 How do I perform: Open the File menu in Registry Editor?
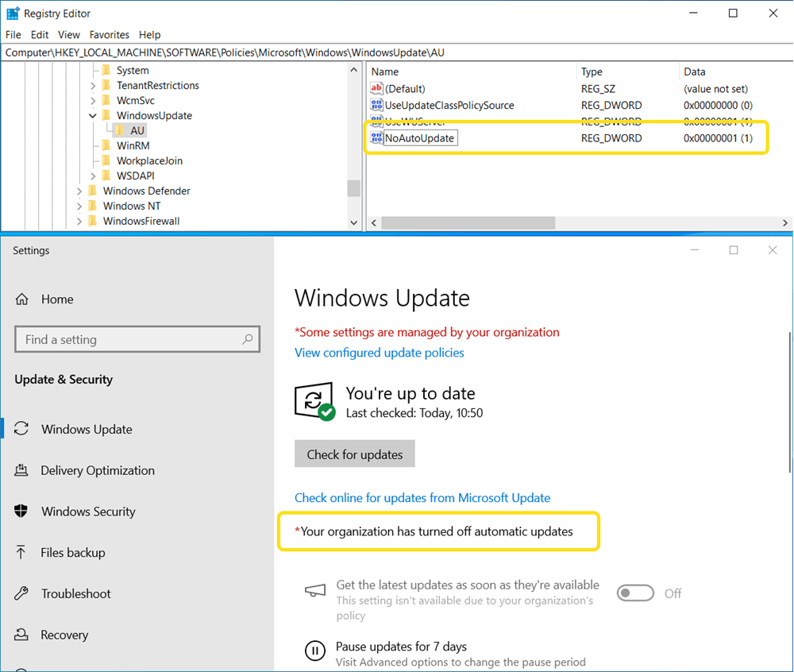click(x=13, y=34)
